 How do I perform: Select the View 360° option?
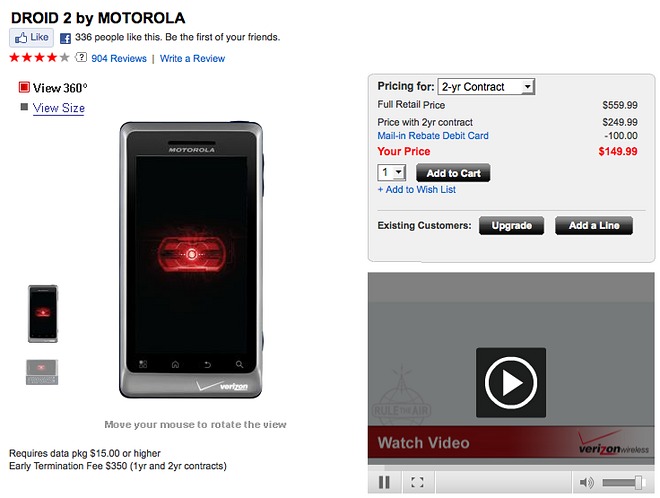click(x=53, y=88)
